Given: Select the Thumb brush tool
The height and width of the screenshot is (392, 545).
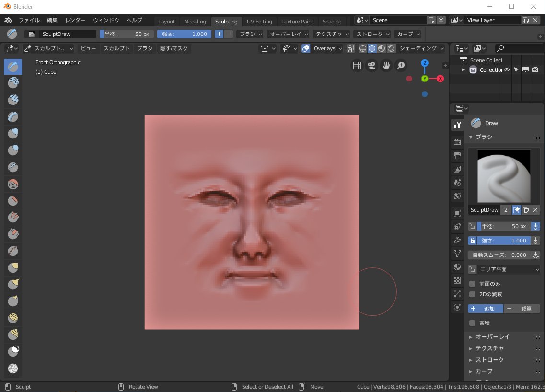Looking at the screenshot, I should point(13,301).
